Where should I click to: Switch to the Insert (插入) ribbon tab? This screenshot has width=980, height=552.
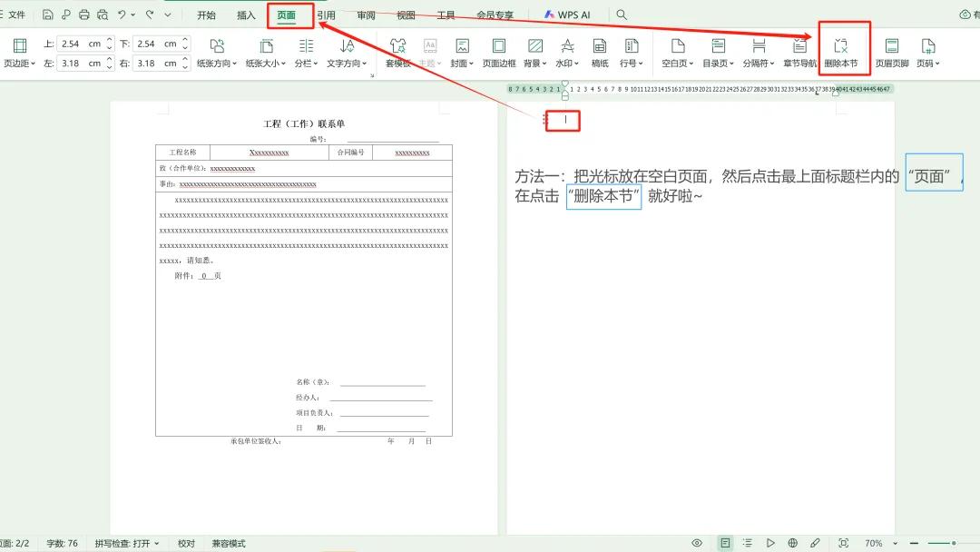point(246,15)
